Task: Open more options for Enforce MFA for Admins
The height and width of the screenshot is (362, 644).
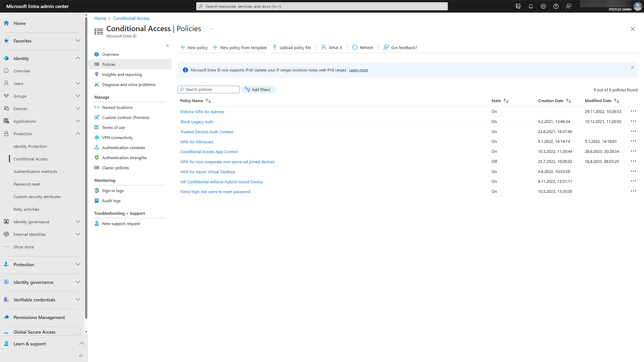Action: 633,111
